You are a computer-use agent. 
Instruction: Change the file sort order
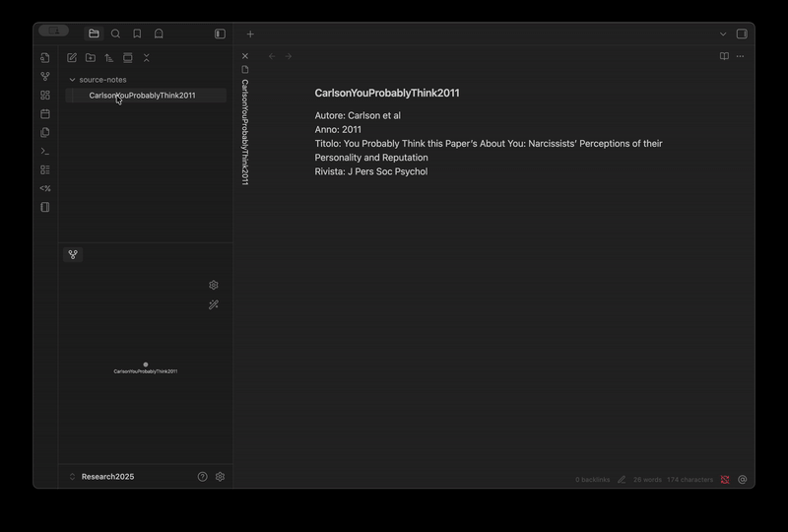coord(109,58)
